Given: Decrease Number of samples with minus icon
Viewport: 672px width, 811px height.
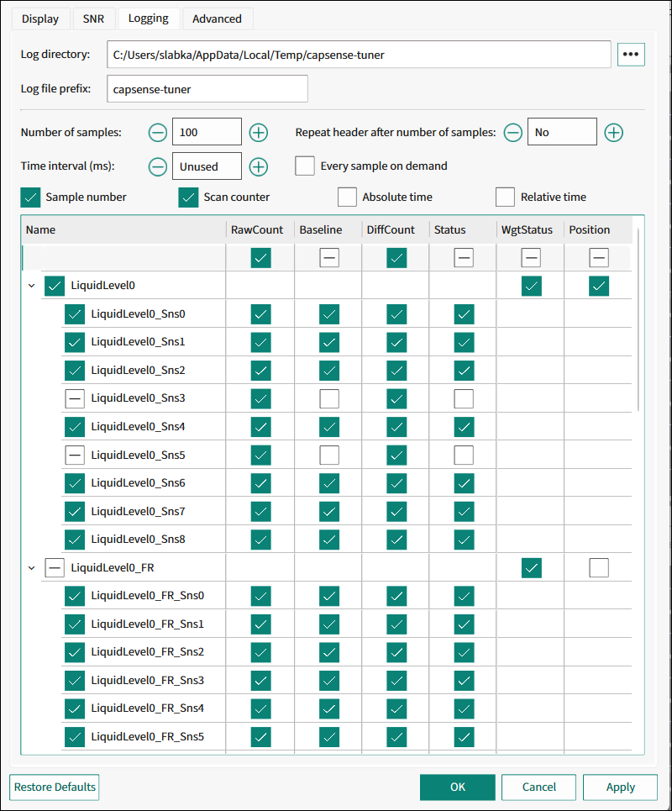Looking at the screenshot, I should pyautogui.click(x=158, y=133).
